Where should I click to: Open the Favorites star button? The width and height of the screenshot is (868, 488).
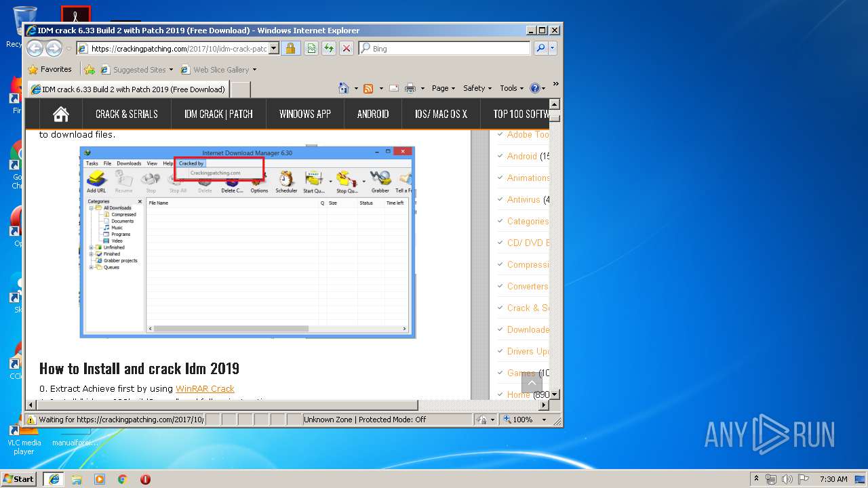tap(50, 69)
